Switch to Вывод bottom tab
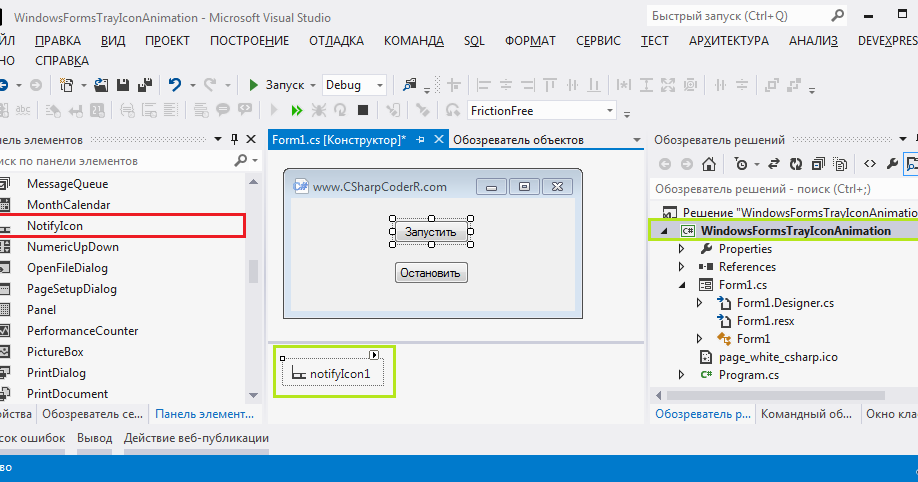The height and width of the screenshot is (482, 918). point(94,438)
